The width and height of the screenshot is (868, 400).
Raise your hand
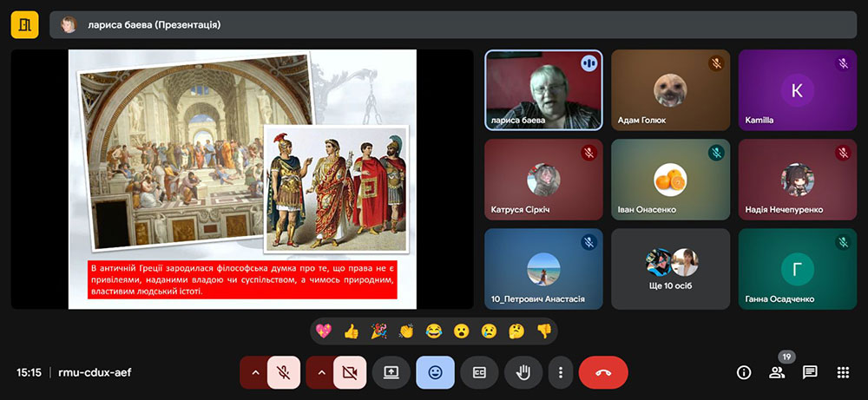pyautogui.click(x=523, y=372)
